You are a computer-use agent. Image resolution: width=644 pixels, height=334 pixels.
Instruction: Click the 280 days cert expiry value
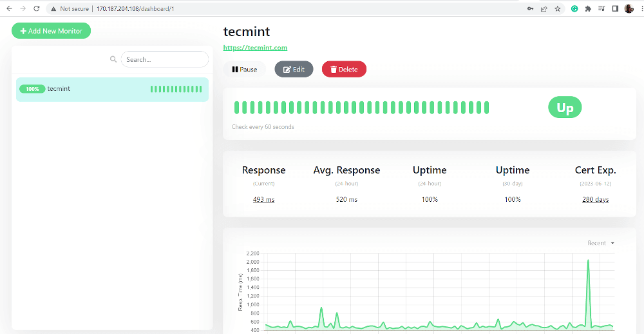tap(595, 199)
